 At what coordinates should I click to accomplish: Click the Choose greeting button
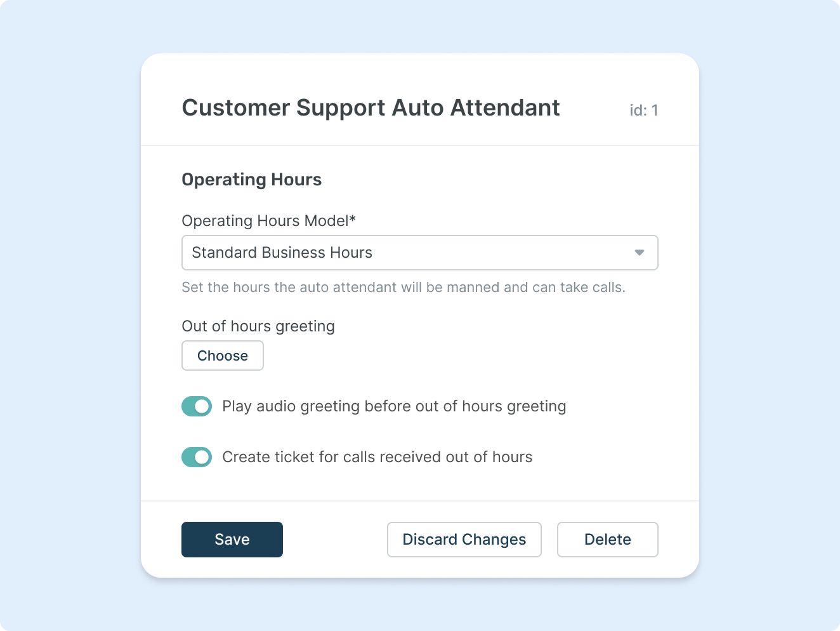[x=223, y=355]
